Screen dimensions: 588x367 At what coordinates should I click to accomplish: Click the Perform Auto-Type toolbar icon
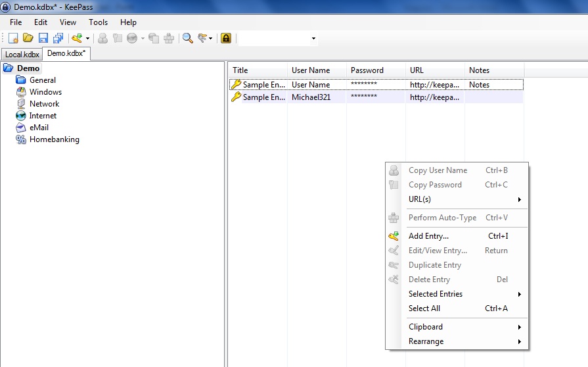[x=169, y=38]
